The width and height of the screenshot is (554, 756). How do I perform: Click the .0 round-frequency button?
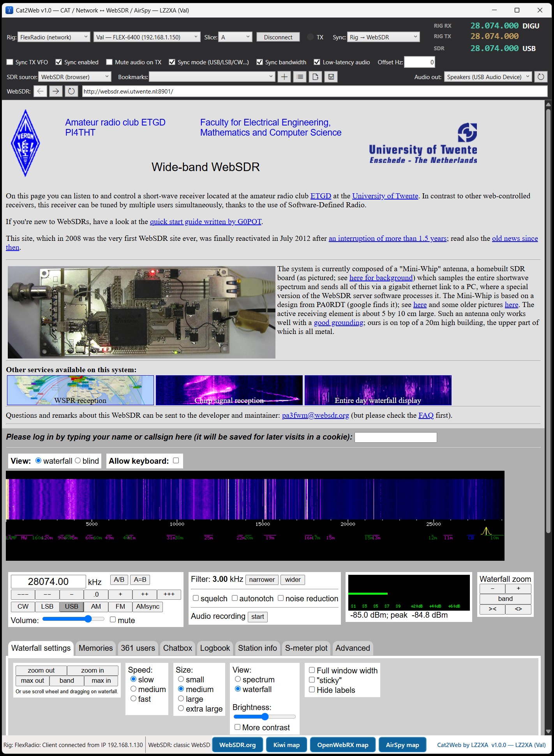[x=96, y=594]
